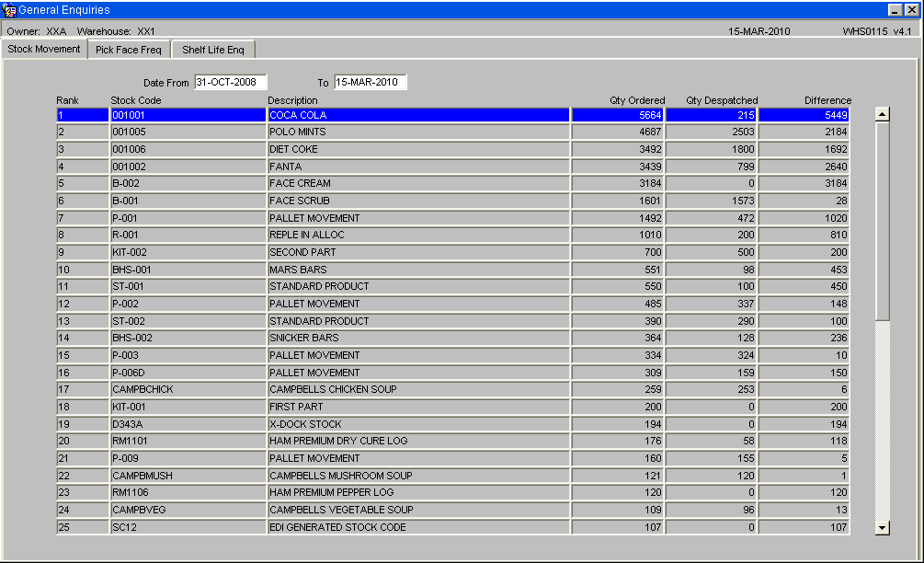Click stock code D343A
The image size is (924, 563).
click(188, 424)
